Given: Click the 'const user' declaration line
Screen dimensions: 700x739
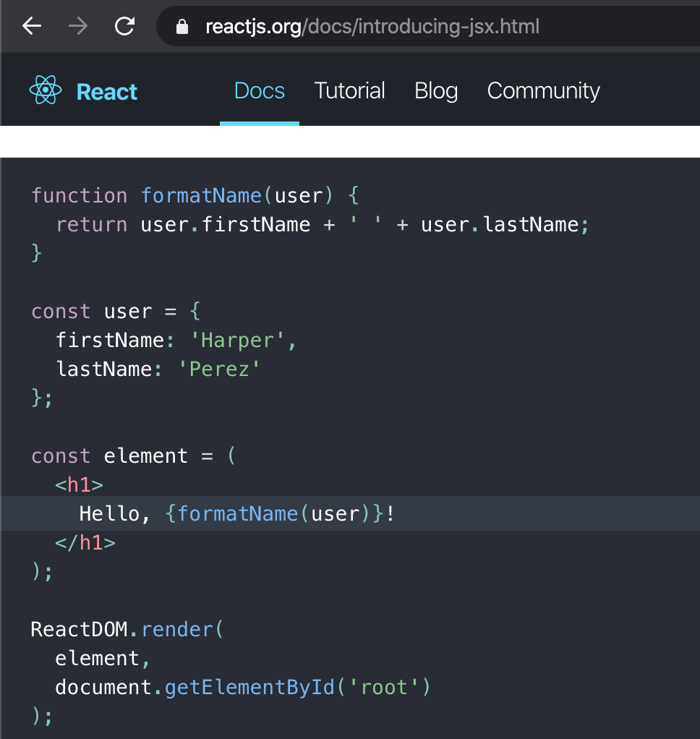Looking at the screenshot, I should pos(116,312).
